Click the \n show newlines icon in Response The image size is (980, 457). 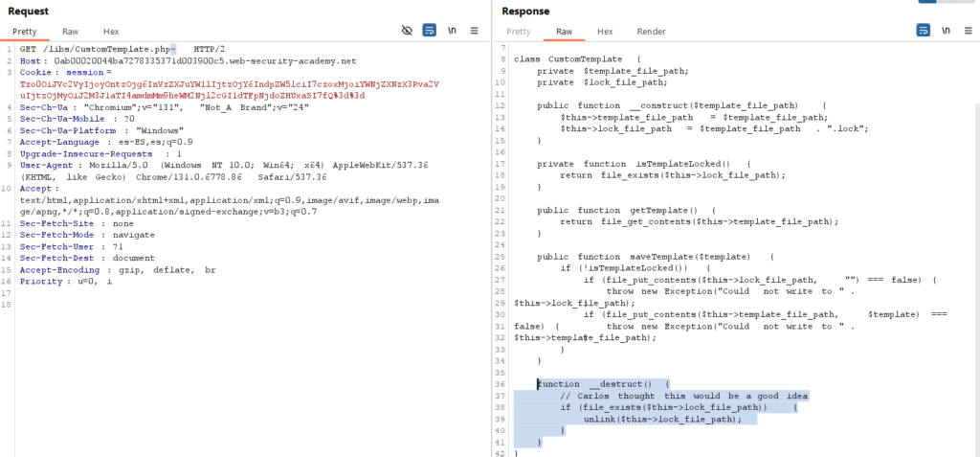946,31
